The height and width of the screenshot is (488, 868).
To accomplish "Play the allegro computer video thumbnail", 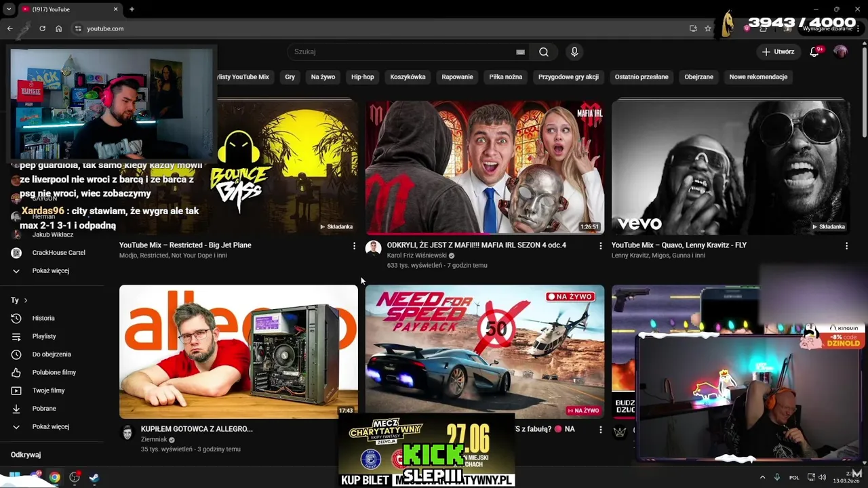I will click(239, 352).
